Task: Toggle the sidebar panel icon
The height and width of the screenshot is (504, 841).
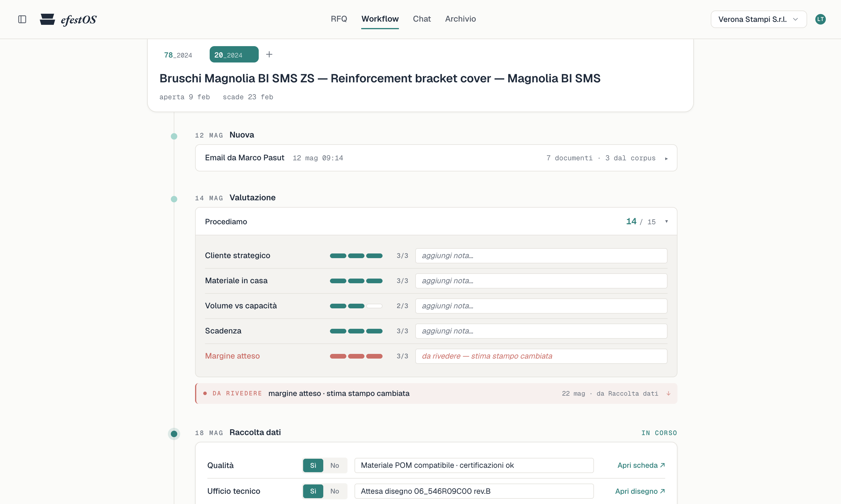Action: [x=22, y=19]
